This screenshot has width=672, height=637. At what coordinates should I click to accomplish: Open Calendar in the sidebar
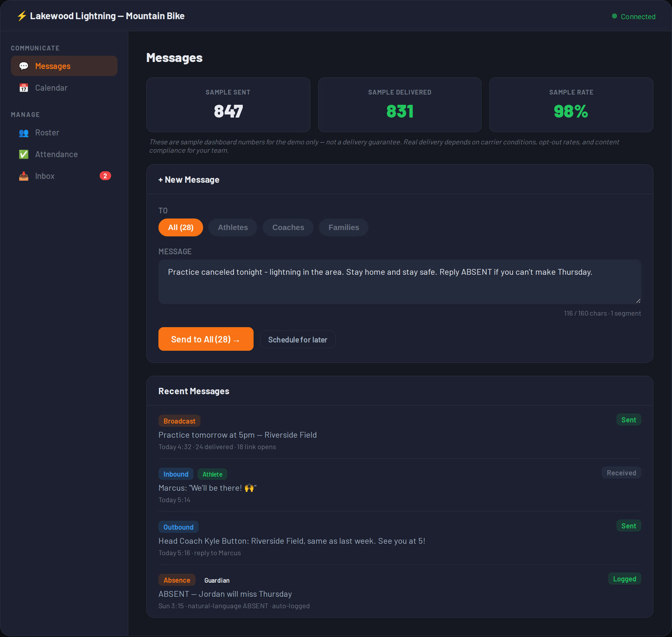point(64,88)
